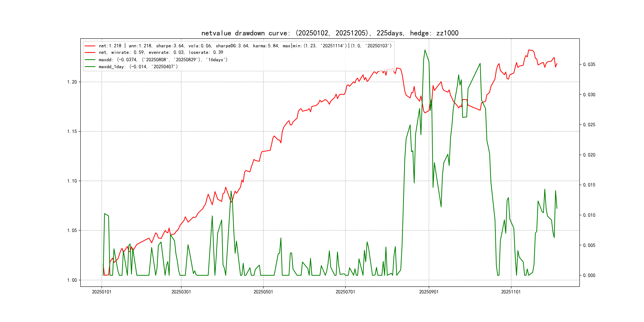The height and width of the screenshot is (322, 644).
Task: Click the chart title text
Action: 330,33
